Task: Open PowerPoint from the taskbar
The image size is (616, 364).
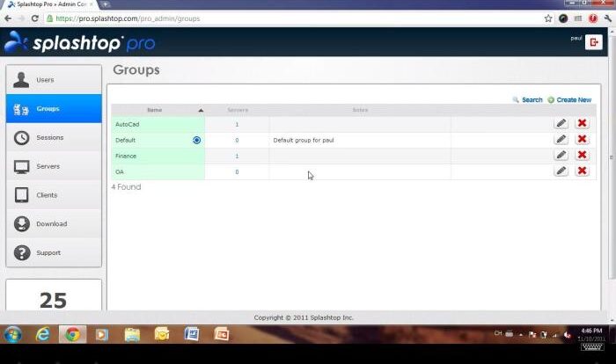Action: (222, 335)
